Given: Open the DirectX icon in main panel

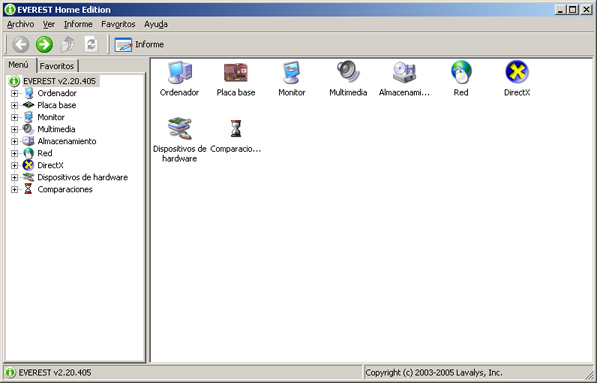Looking at the screenshot, I should [x=517, y=72].
